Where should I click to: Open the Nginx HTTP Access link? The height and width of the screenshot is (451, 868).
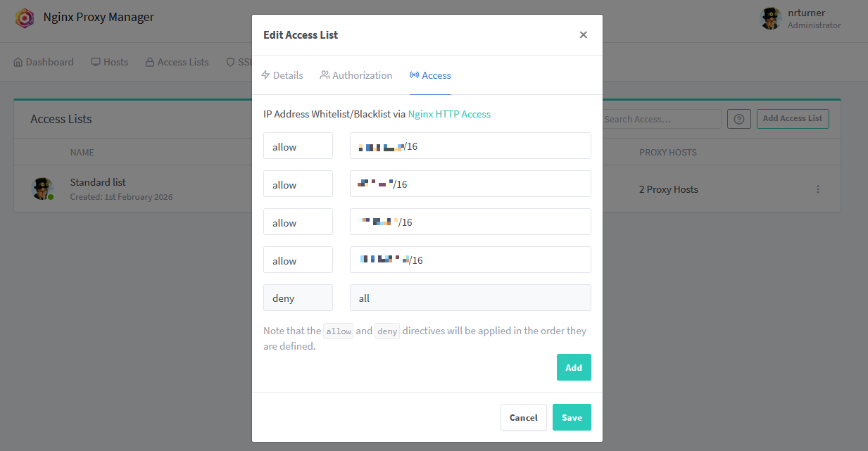click(449, 113)
